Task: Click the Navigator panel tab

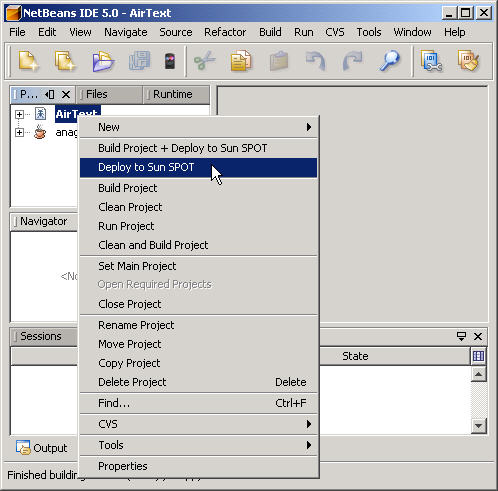Action: coord(43,221)
